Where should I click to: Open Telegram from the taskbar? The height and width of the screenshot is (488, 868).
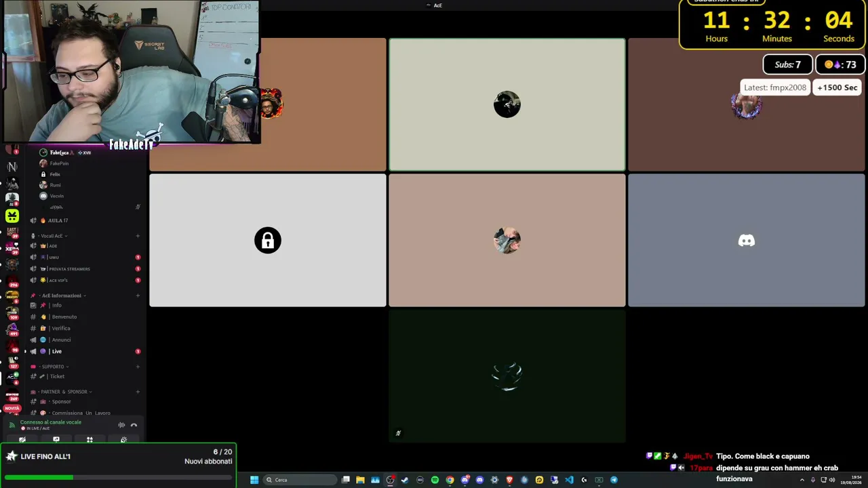(x=614, y=480)
